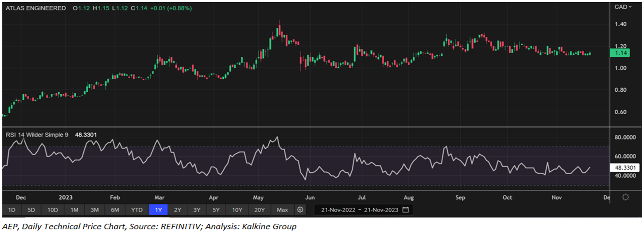The width and height of the screenshot is (644, 233).
Task: Select the 3M range tab
Action: pyautogui.click(x=94, y=210)
